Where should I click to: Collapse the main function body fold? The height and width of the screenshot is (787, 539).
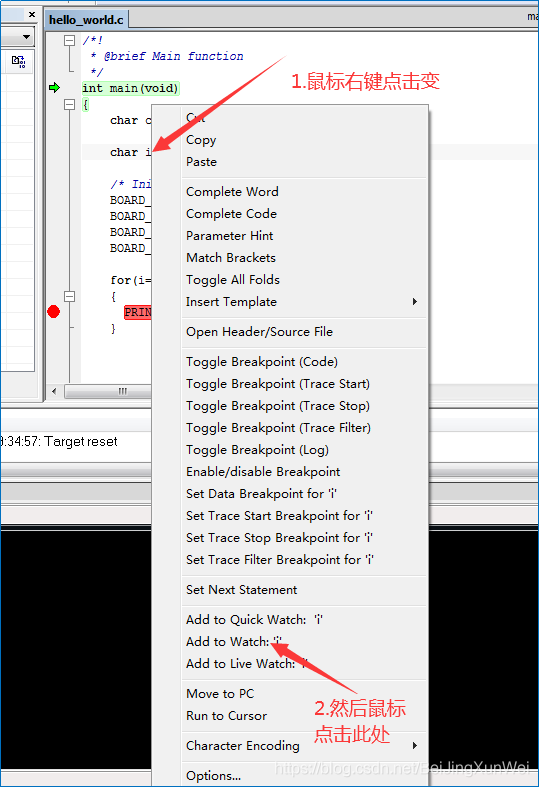point(70,104)
